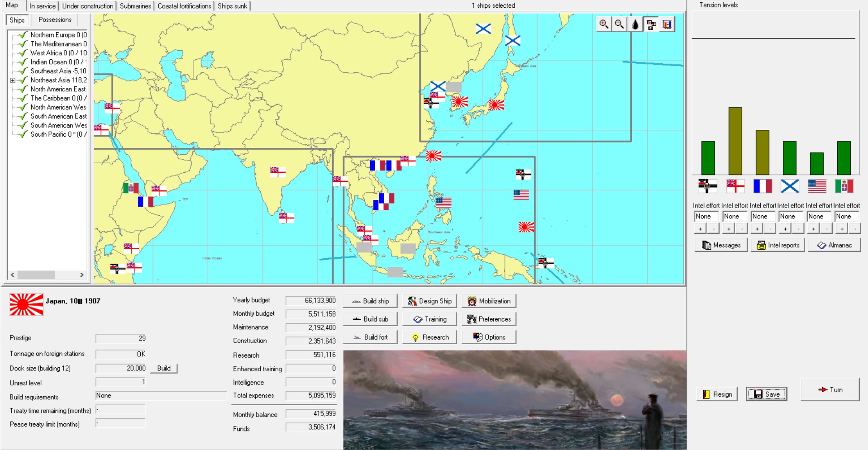Decrease intel effort on Russia
Screen dimensions: 868x450
click(x=798, y=229)
